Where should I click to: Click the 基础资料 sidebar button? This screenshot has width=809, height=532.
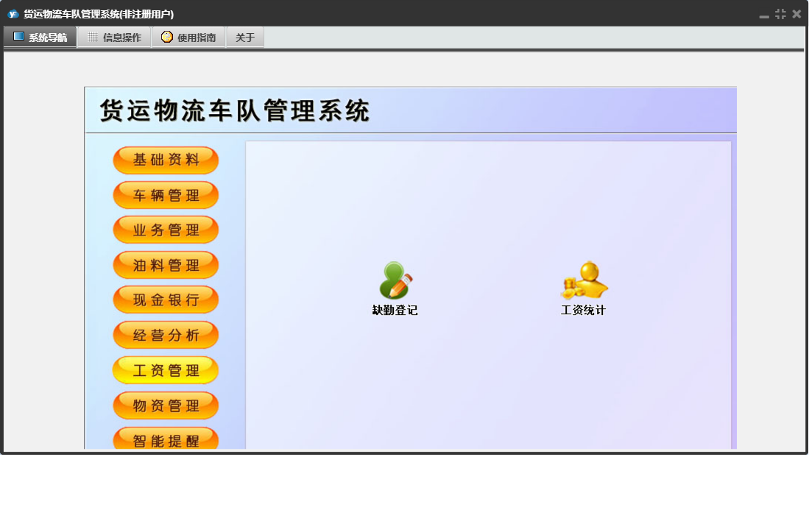point(166,160)
